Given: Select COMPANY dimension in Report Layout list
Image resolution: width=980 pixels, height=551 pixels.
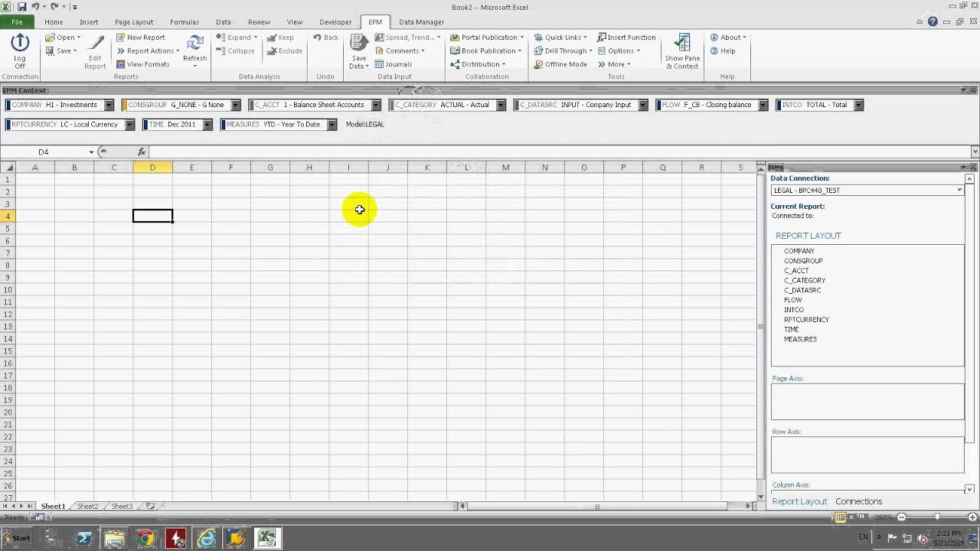Looking at the screenshot, I should pos(799,251).
